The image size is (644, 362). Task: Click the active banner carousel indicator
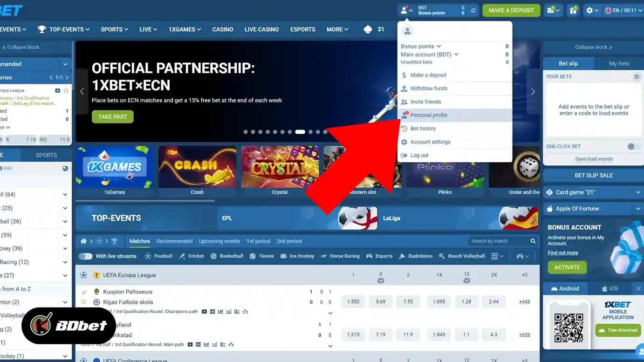(300, 132)
